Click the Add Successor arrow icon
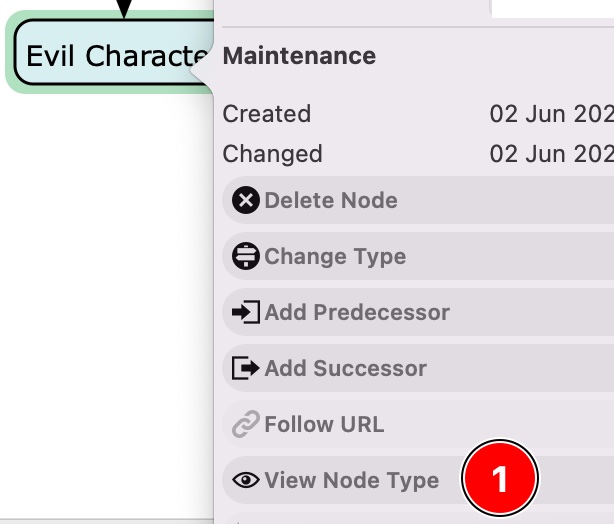Viewport: 614px width, 524px height. click(x=245, y=369)
